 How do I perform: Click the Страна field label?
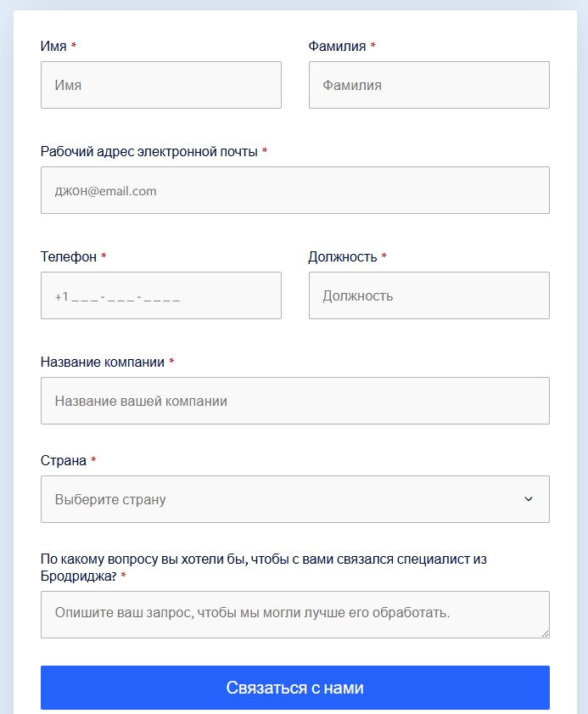64,460
